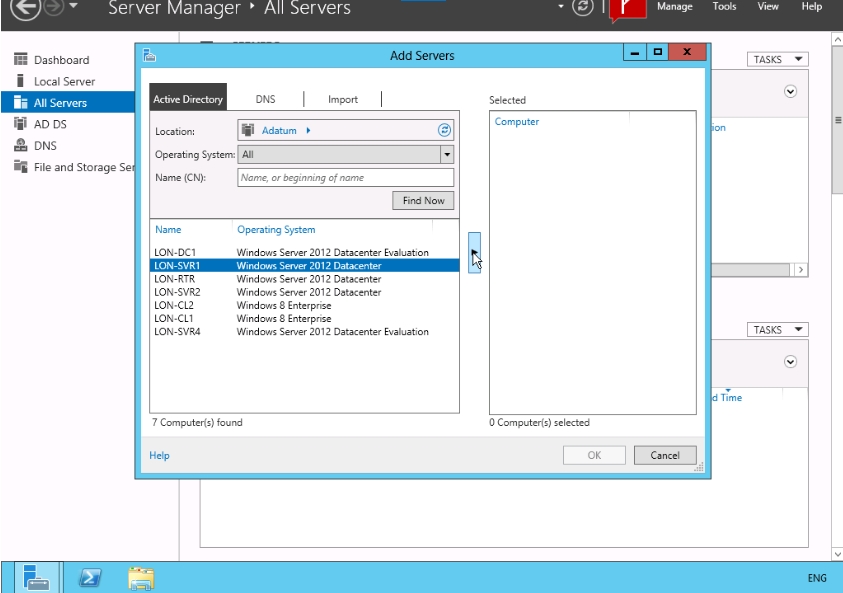The height and width of the screenshot is (593, 843).
Task: Click the Server Manager refresh icon
Action: click(583, 7)
